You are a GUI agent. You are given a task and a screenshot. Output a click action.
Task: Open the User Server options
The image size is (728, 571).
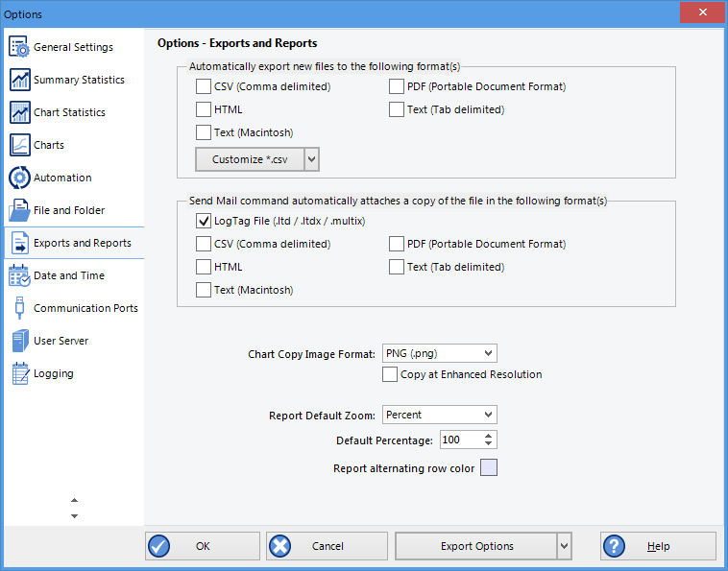point(74,341)
